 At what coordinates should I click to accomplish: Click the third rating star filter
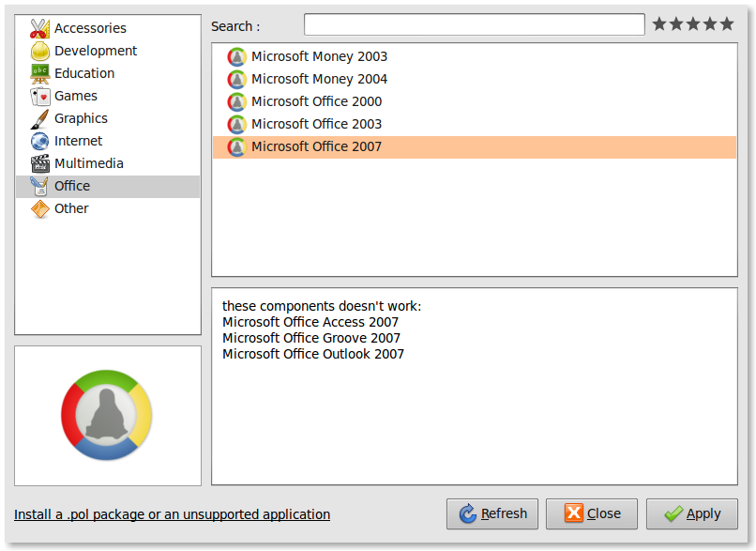(692, 23)
